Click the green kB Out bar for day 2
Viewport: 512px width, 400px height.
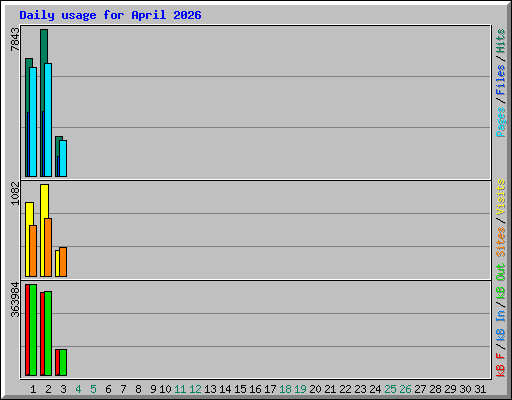48,334
